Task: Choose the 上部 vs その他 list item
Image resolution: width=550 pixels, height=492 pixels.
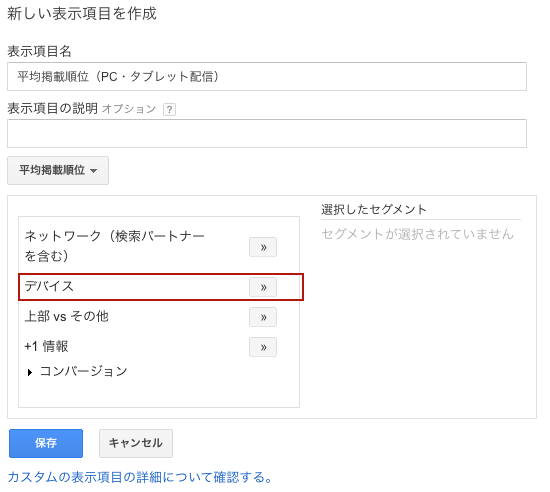Action: (x=66, y=316)
